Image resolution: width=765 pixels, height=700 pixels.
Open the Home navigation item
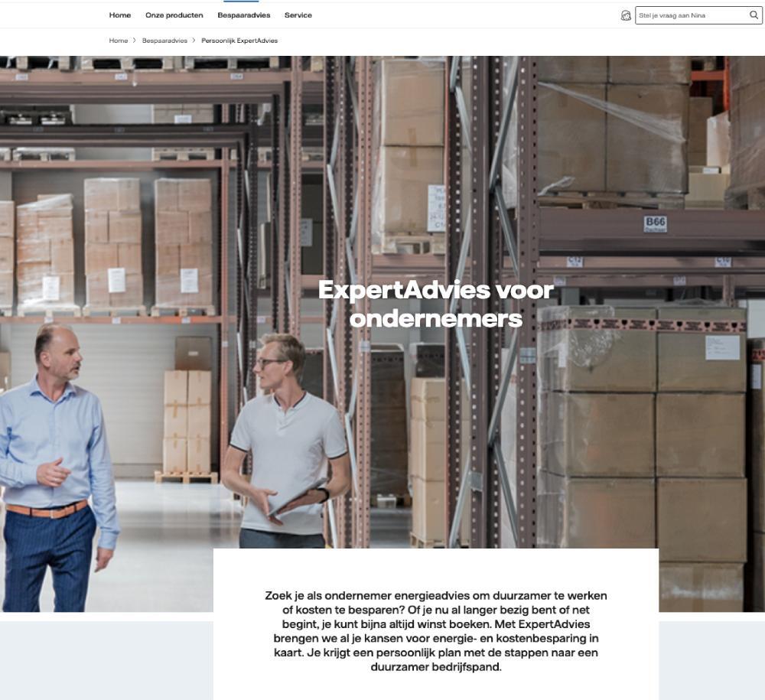(120, 15)
